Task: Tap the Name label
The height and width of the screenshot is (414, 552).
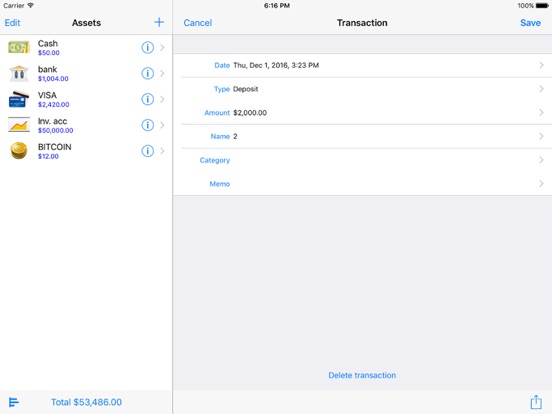Action: point(220,136)
